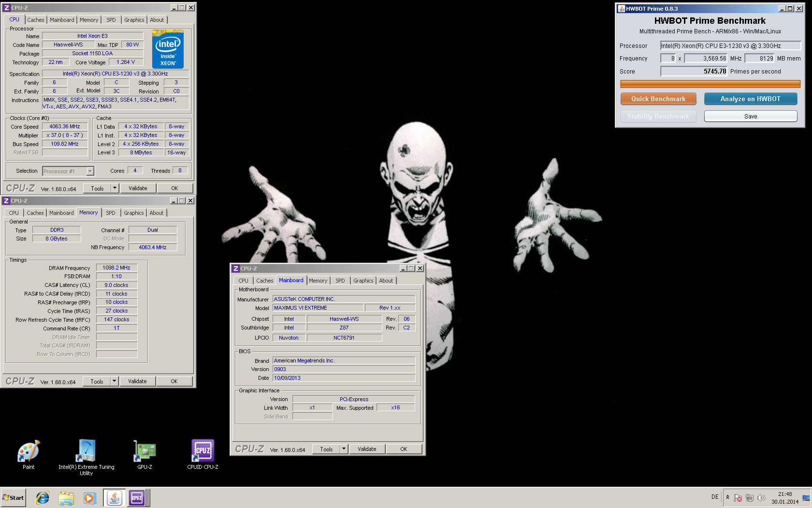Image resolution: width=812 pixels, height=508 pixels.
Task: Open the CPUID CPU-Z desktop shortcut
Action: click(x=203, y=455)
